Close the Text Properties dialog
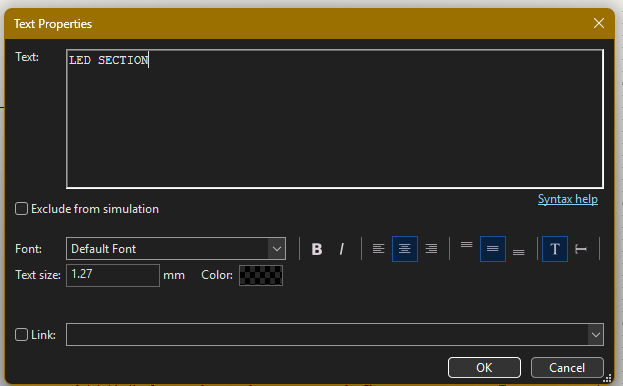 (x=599, y=23)
